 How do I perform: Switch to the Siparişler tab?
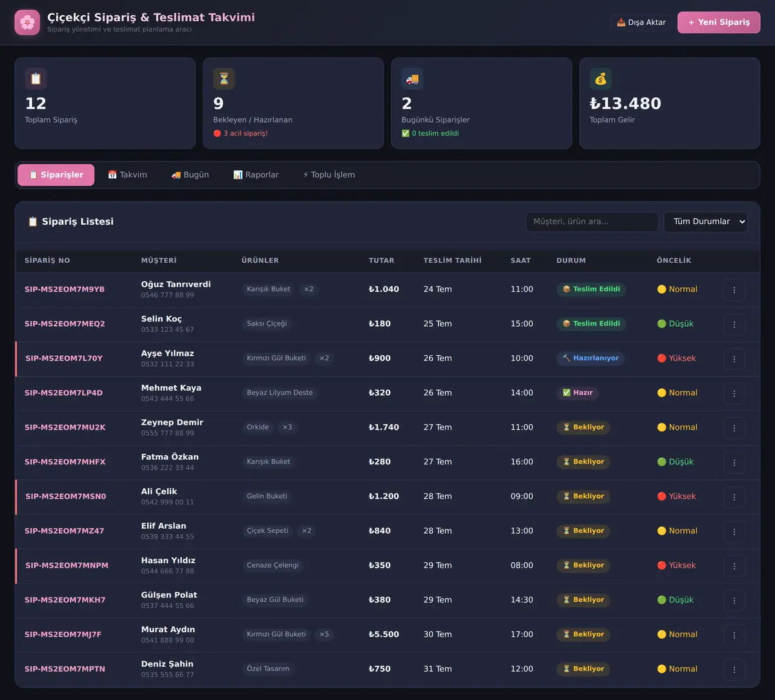pyautogui.click(x=56, y=175)
